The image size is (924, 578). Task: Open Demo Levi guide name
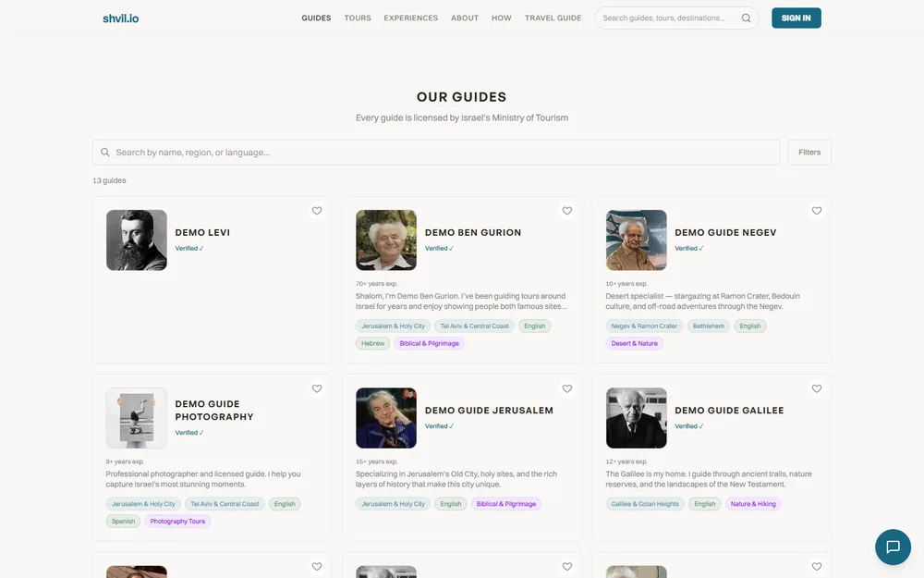202,232
